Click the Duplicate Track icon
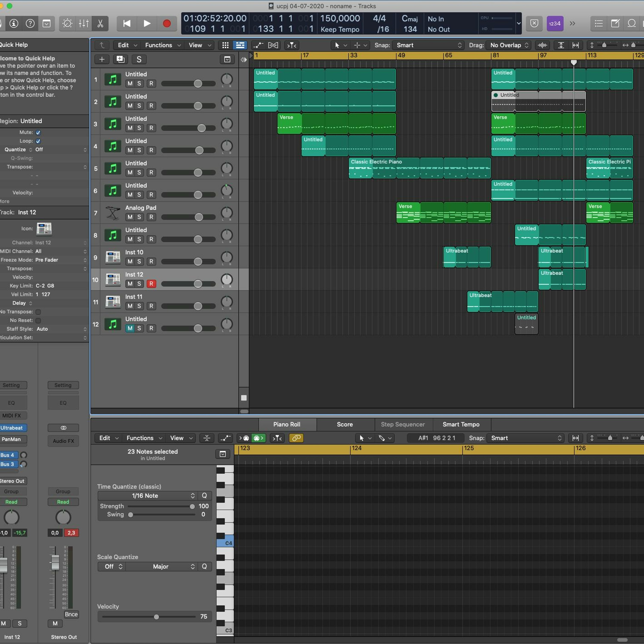Viewport: 644px width, 644px height. click(120, 59)
